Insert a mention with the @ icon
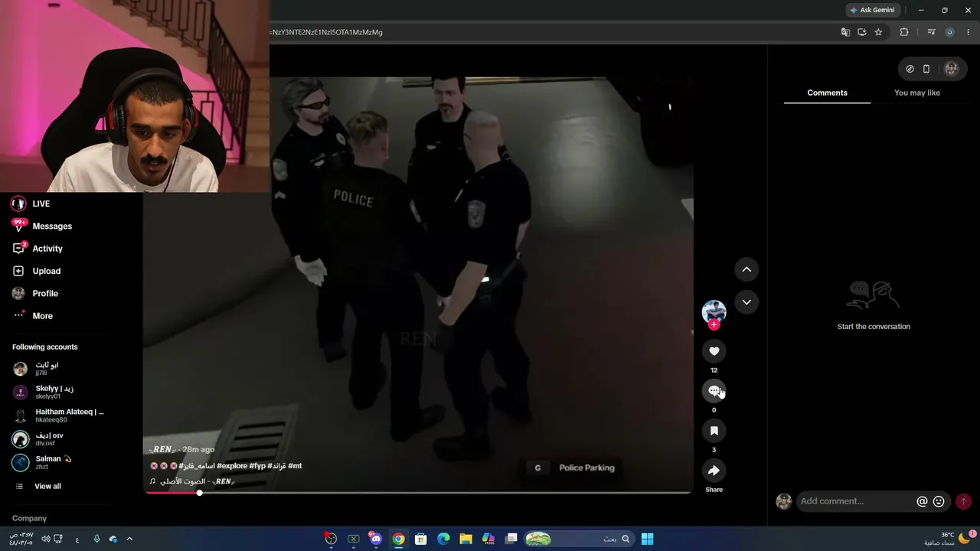 click(x=922, y=501)
